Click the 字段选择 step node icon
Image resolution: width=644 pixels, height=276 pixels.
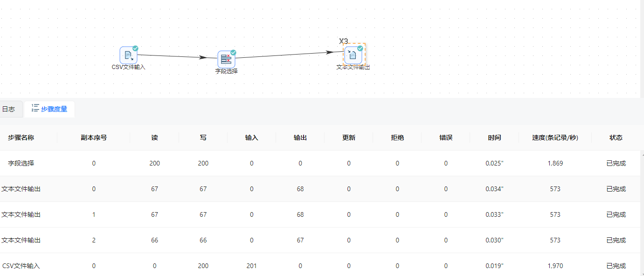pos(226,60)
